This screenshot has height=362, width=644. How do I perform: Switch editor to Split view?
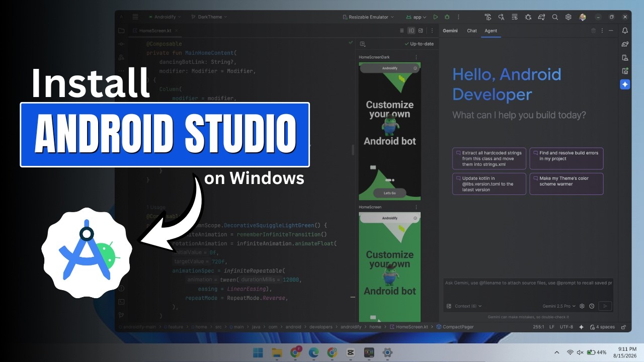click(411, 31)
